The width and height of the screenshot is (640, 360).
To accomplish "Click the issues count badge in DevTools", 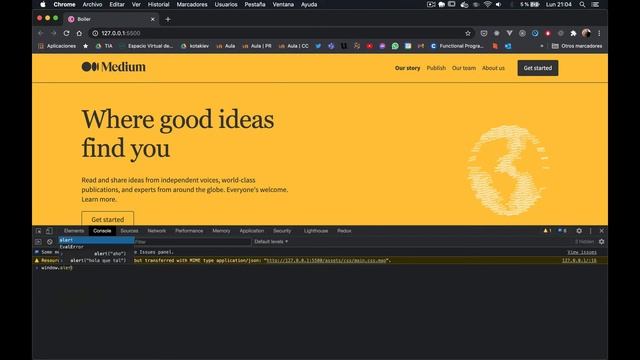I will (x=562, y=231).
